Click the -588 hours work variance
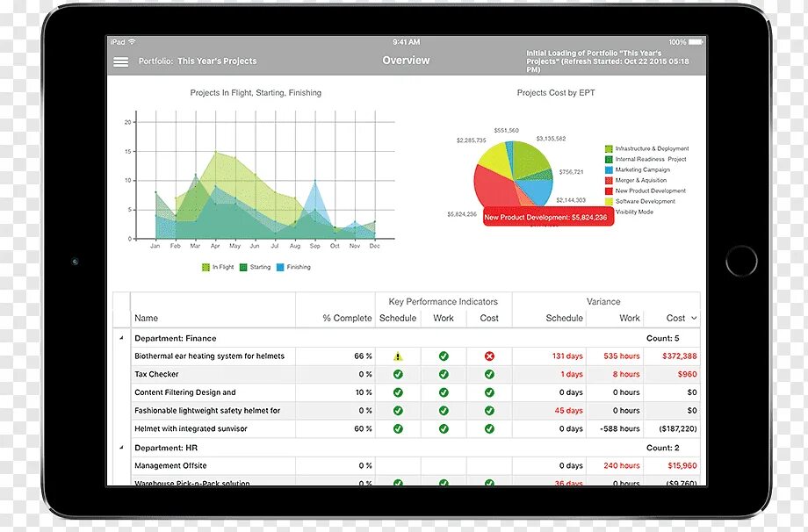 (x=620, y=428)
